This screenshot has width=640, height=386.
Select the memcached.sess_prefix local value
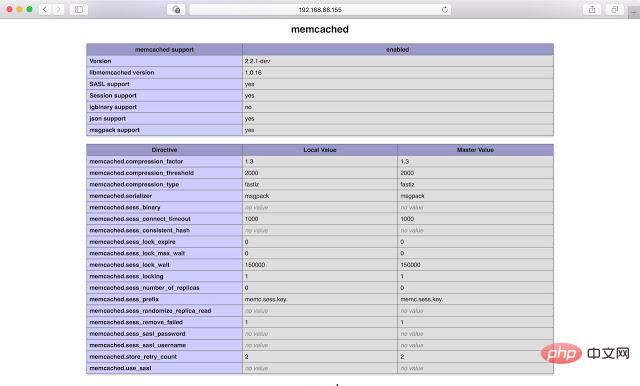pyautogui.click(x=266, y=299)
